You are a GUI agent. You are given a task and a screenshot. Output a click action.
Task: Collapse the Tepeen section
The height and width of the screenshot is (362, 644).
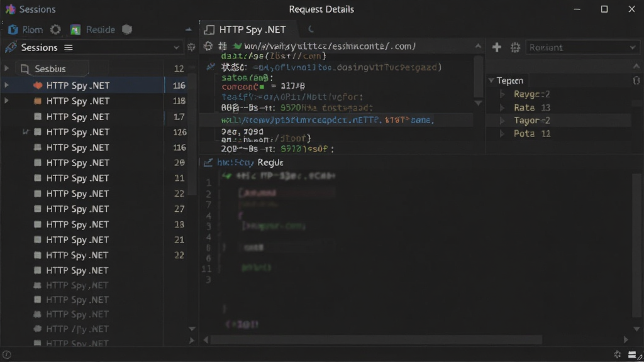point(491,80)
